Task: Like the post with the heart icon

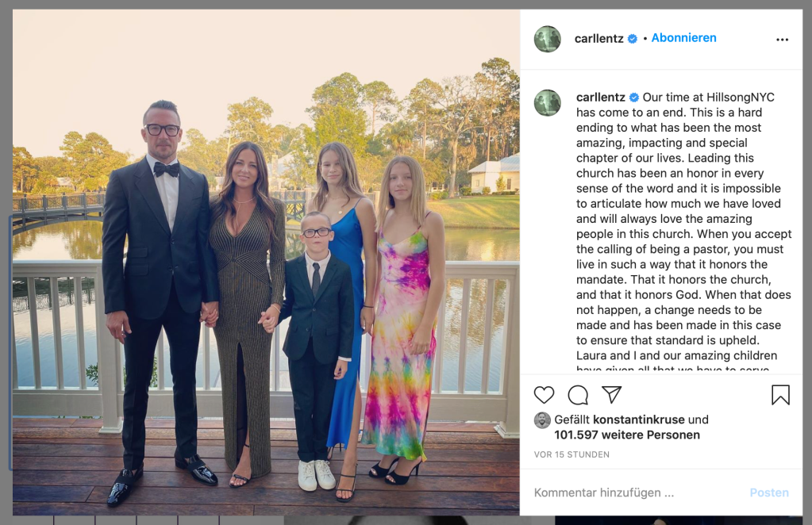Action: click(x=544, y=395)
